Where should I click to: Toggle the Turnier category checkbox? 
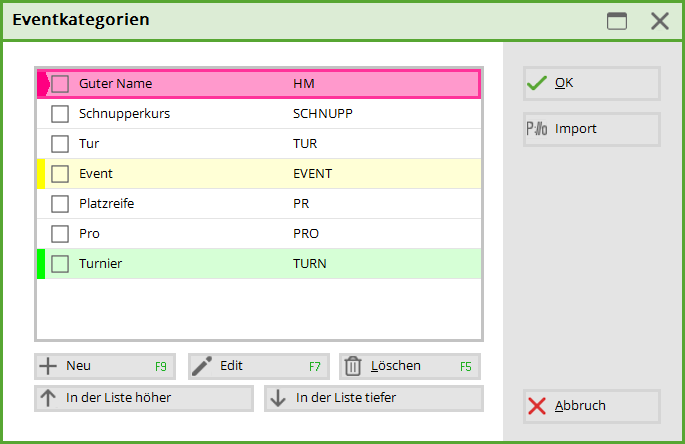click(x=60, y=264)
